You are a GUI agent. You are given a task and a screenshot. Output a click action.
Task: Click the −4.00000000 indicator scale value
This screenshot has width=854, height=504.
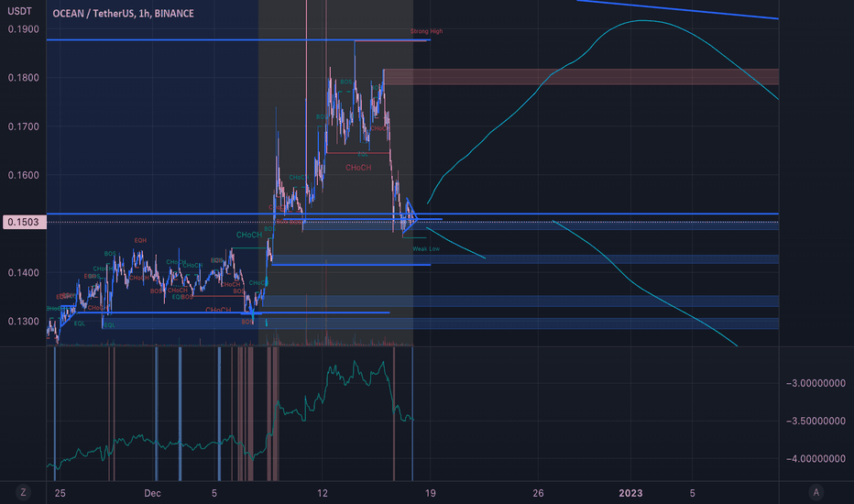tap(816, 459)
